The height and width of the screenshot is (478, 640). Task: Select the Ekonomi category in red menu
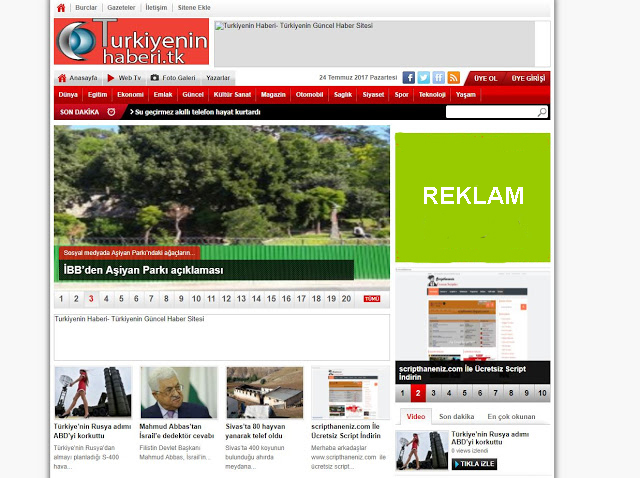(131, 94)
